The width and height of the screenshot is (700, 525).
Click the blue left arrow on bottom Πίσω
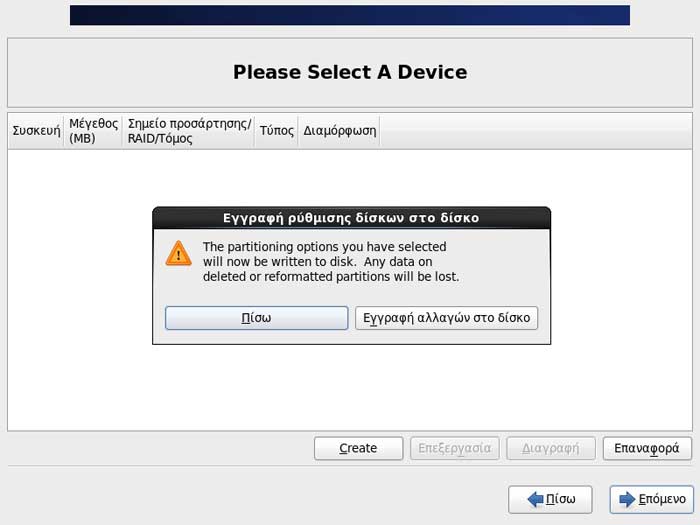tap(535, 499)
